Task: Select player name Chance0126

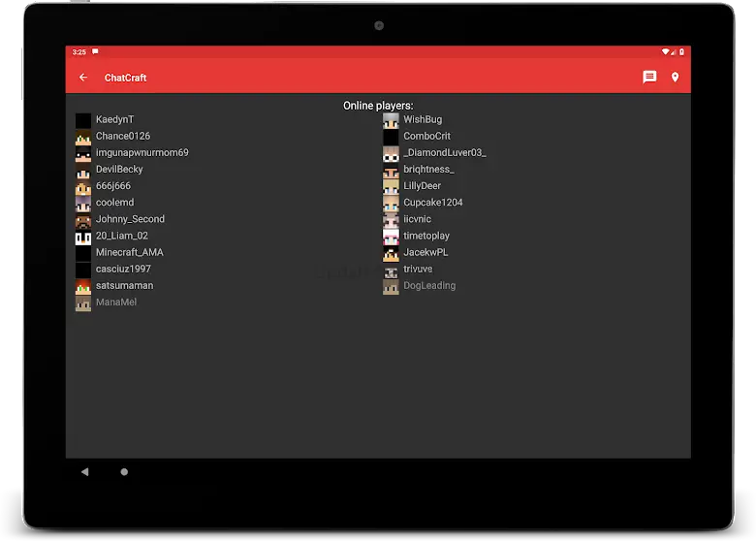Action: click(123, 136)
